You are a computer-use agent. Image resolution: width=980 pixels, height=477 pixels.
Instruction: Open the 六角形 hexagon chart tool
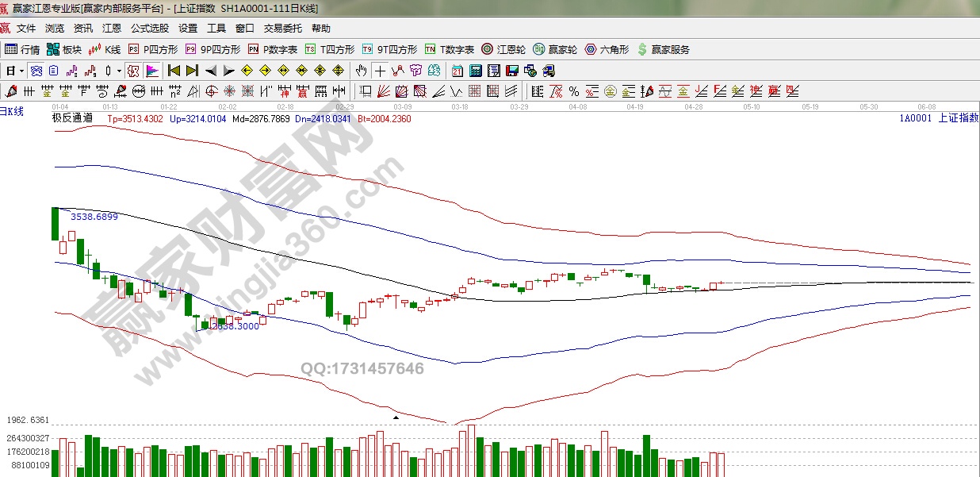(x=607, y=49)
